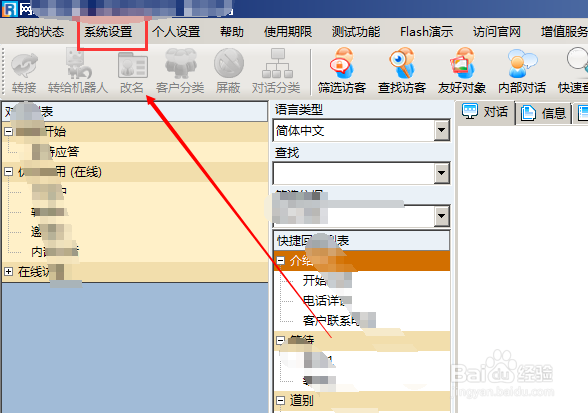Open the 系统设置 menu

click(x=108, y=32)
